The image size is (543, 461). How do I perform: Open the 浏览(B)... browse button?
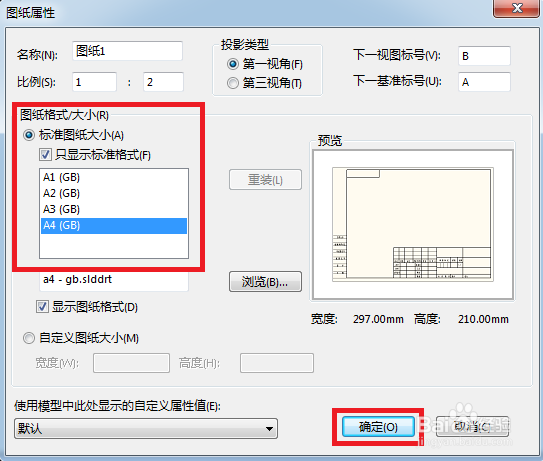click(x=265, y=282)
